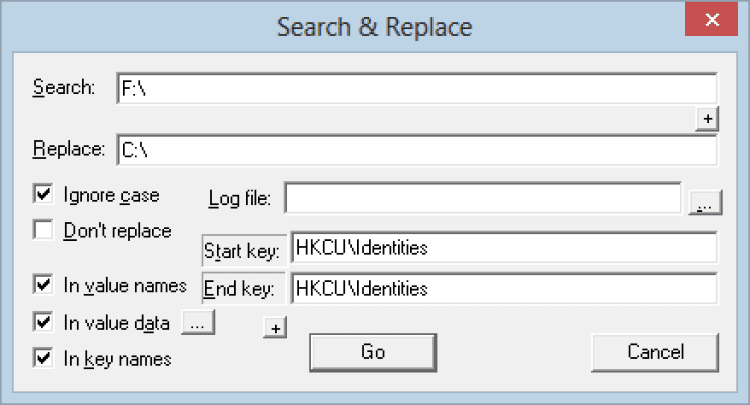The height and width of the screenshot is (405, 750).
Task: Click the Start key path field
Action: click(504, 248)
